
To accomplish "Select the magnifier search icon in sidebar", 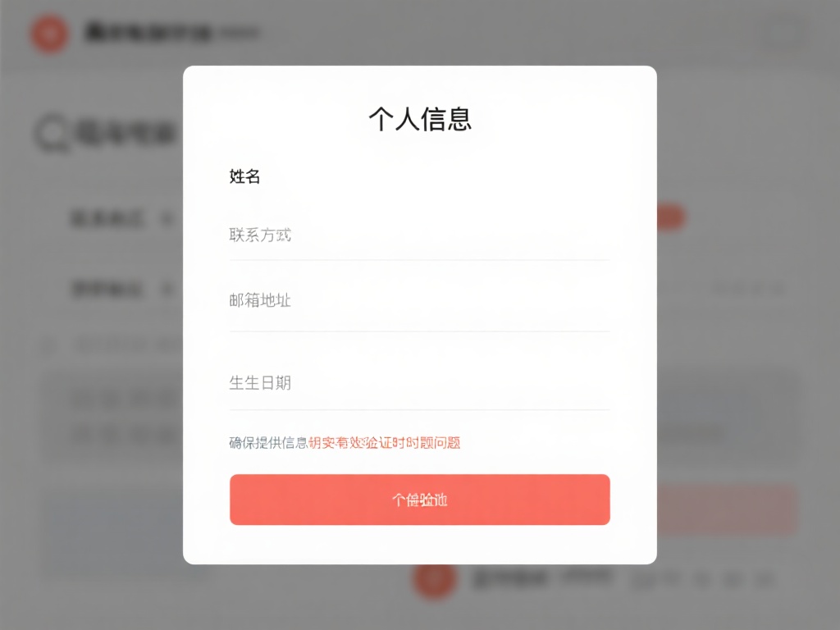I will point(51,131).
